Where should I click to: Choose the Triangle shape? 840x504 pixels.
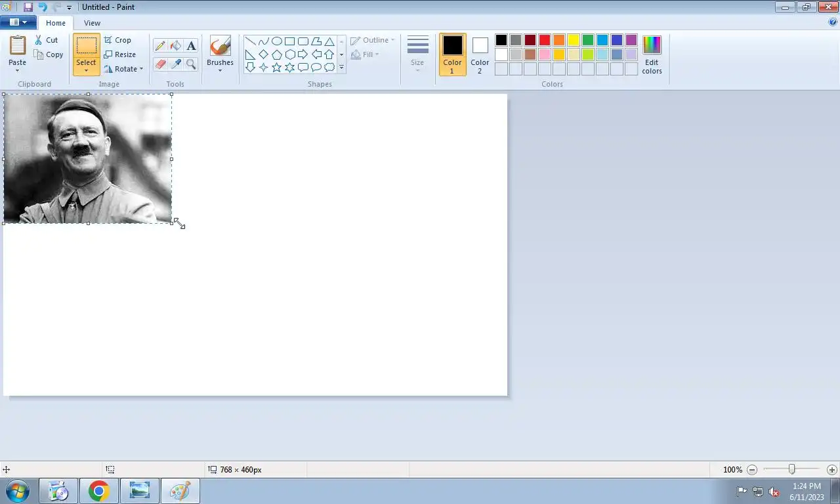pyautogui.click(x=329, y=41)
